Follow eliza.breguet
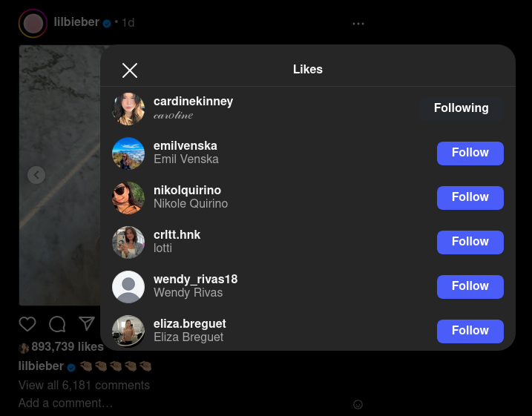The image size is (532, 416). pyautogui.click(x=470, y=331)
